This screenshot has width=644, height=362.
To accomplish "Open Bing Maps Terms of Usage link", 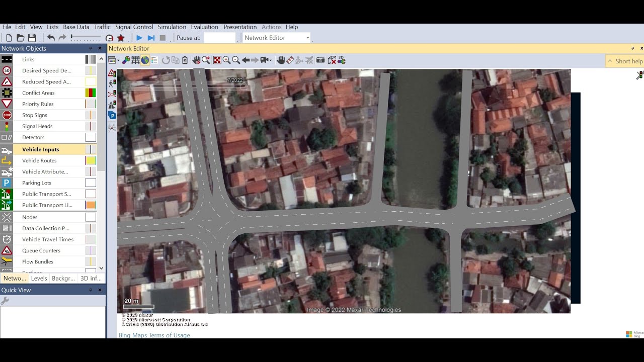I will [x=154, y=335].
